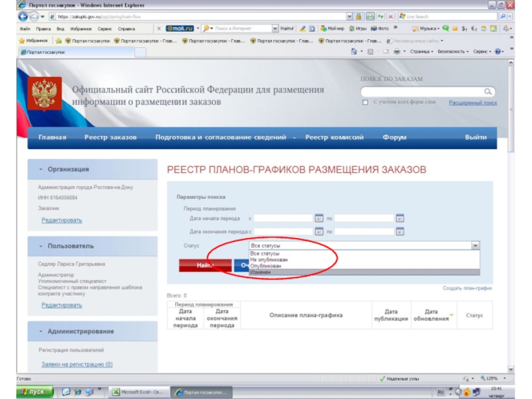Click the Mail.ru toolbar logo
The width and height of the screenshot is (532, 399).
tap(179, 29)
